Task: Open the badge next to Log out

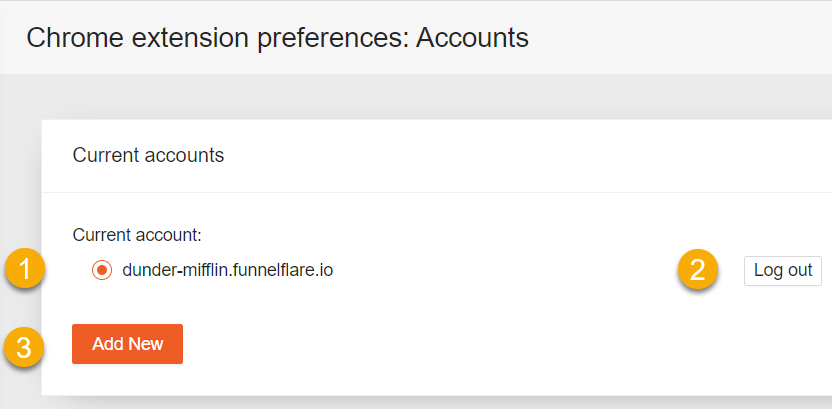Action: click(x=698, y=269)
